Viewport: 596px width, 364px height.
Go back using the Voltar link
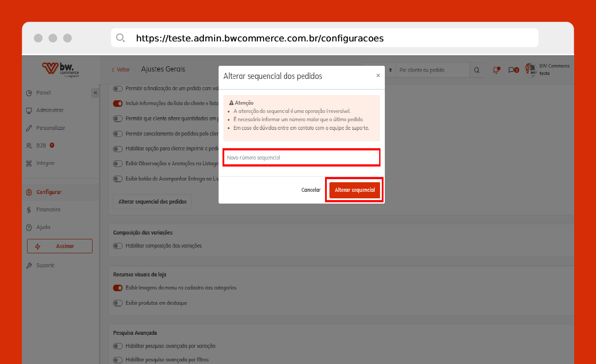click(x=121, y=70)
